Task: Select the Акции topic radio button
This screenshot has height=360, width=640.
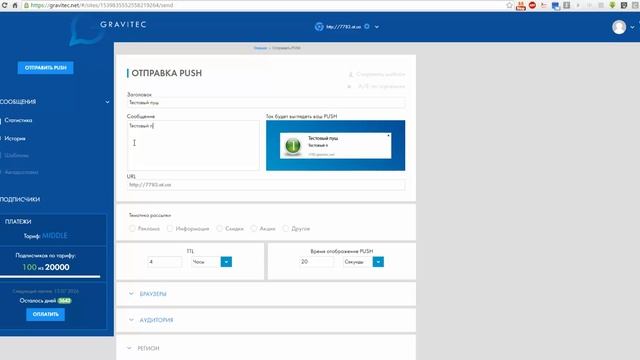Action: 254,229
